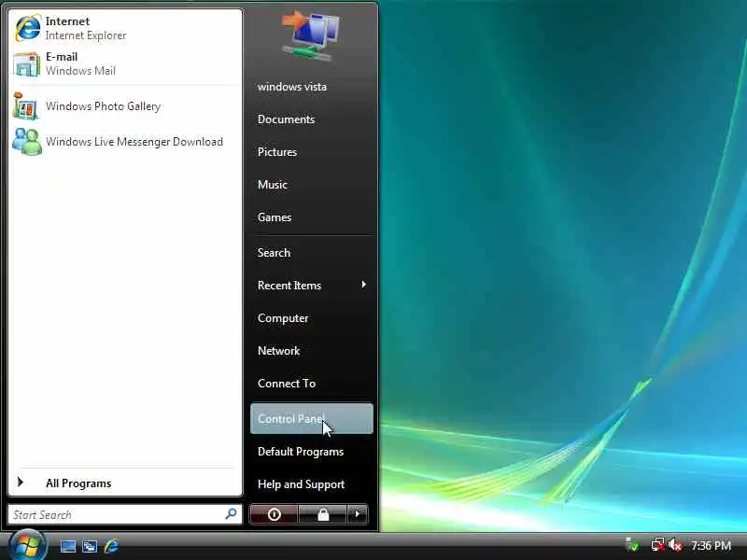The image size is (747, 560).
Task: Click the Windows Start orb
Action: [x=27, y=545]
